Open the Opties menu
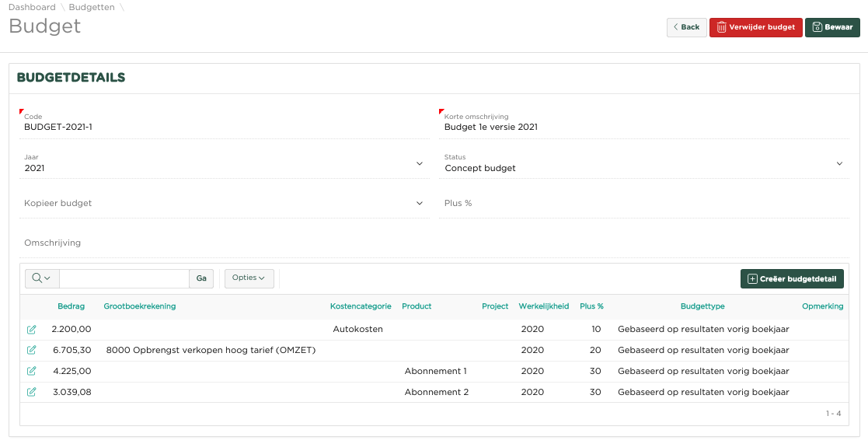Screen dimensions: 868x444 [x=249, y=278]
